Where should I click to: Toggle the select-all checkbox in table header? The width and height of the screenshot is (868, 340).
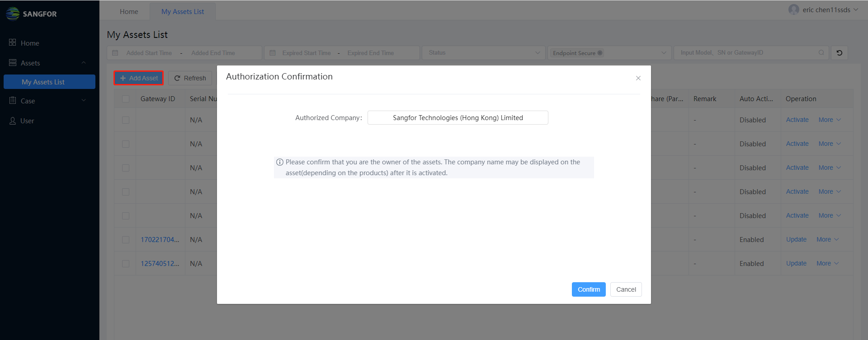click(x=126, y=99)
